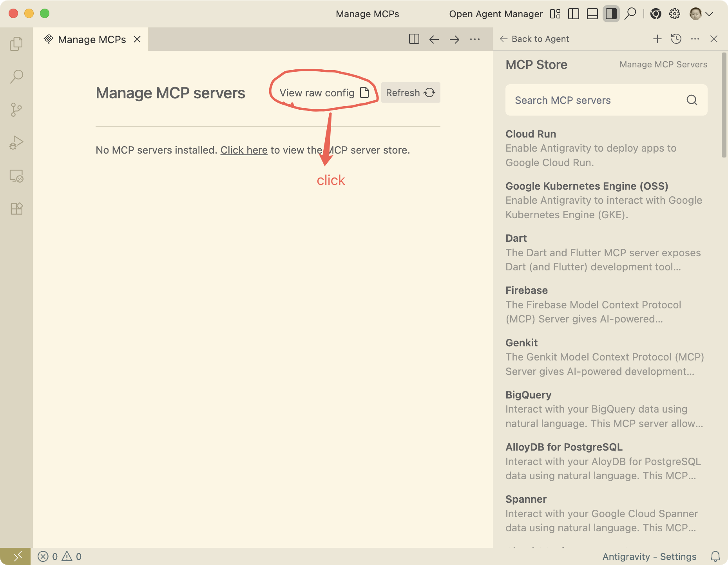The height and width of the screenshot is (565, 728).
Task: Click the settings gear in title bar
Action: pos(674,14)
